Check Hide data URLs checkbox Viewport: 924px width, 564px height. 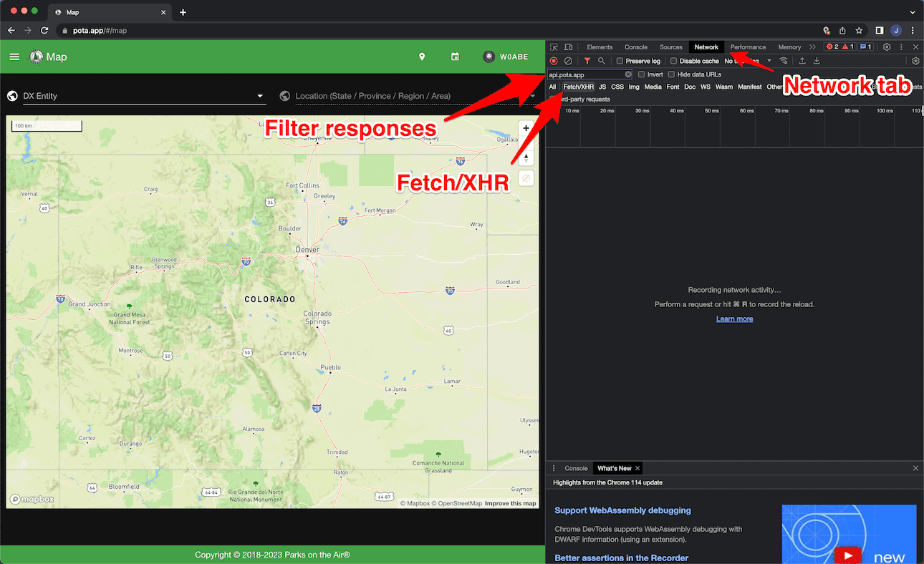point(671,74)
